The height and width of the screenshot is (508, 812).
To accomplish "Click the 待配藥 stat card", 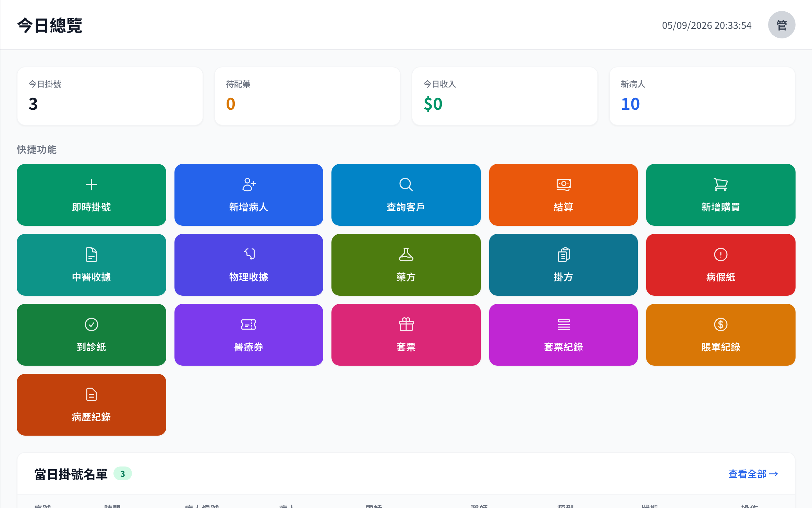I will point(307,96).
